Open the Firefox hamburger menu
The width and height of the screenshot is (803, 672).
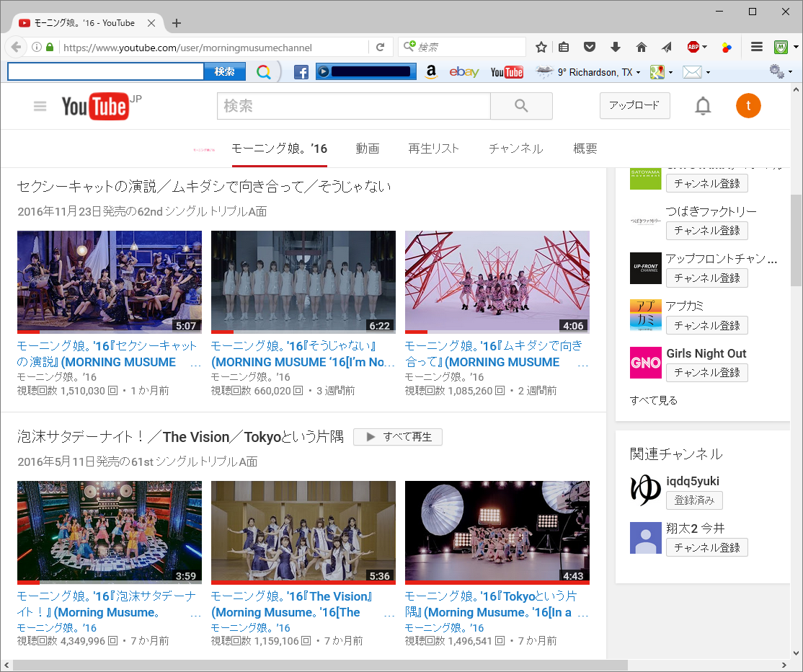[x=756, y=47]
